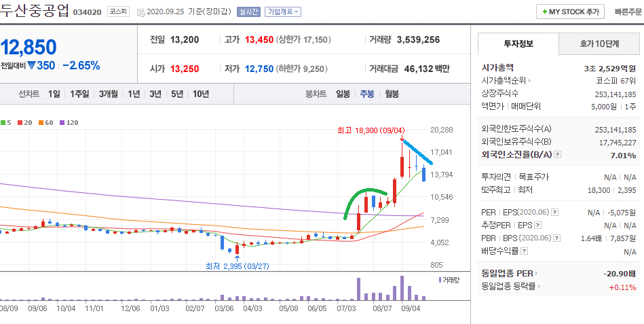644x324 pixels.
Task: Click the 외국인보유주식수 value 17,745,227
Action: click(x=618, y=143)
